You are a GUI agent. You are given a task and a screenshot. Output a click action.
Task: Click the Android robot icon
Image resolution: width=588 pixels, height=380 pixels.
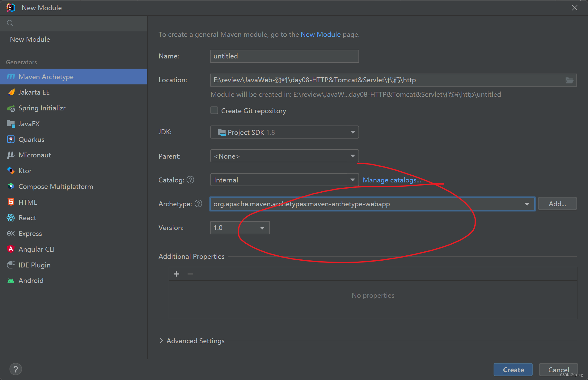[x=11, y=280]
